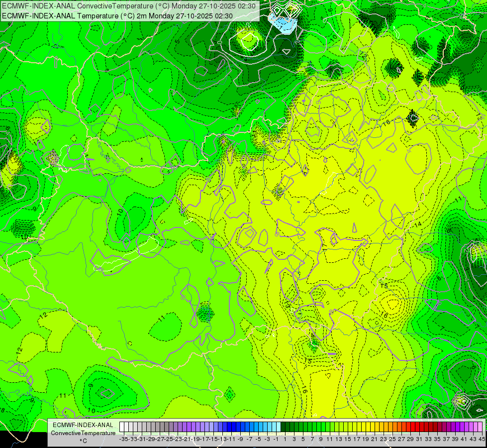Click the 14 isotherm contour label
The width and height of the screenshot is (487, 448).
pos(418,224)
